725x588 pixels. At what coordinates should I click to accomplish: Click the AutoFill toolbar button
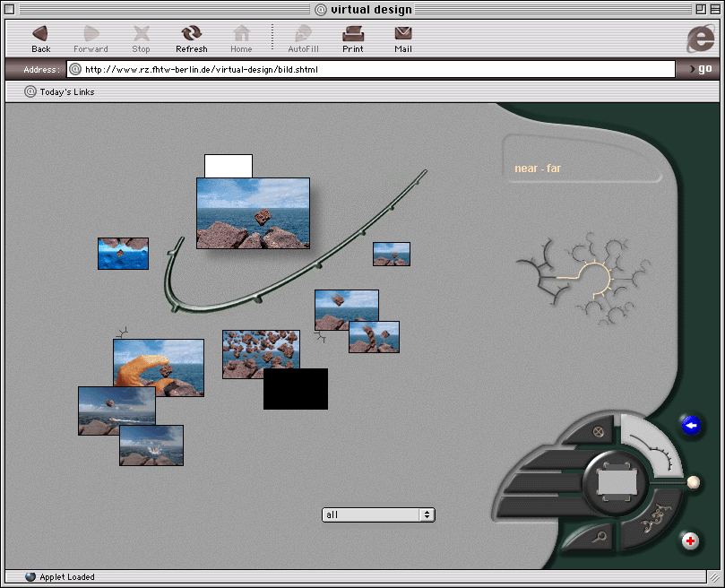303,39
